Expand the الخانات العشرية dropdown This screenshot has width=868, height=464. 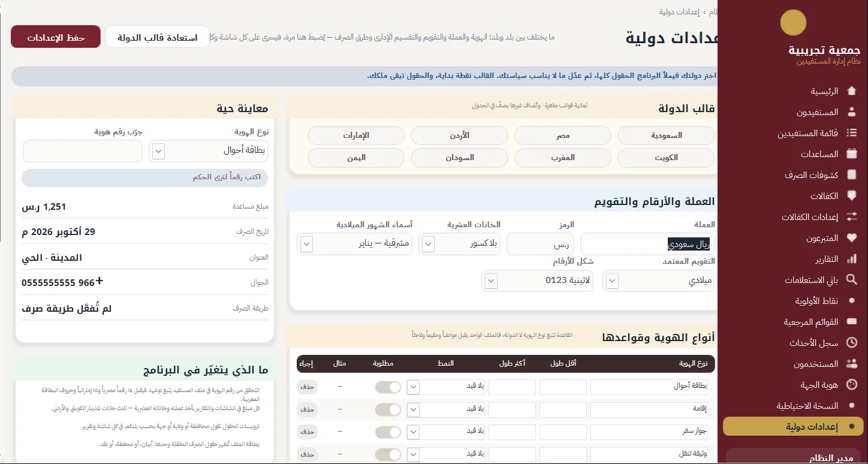[459, 244]
